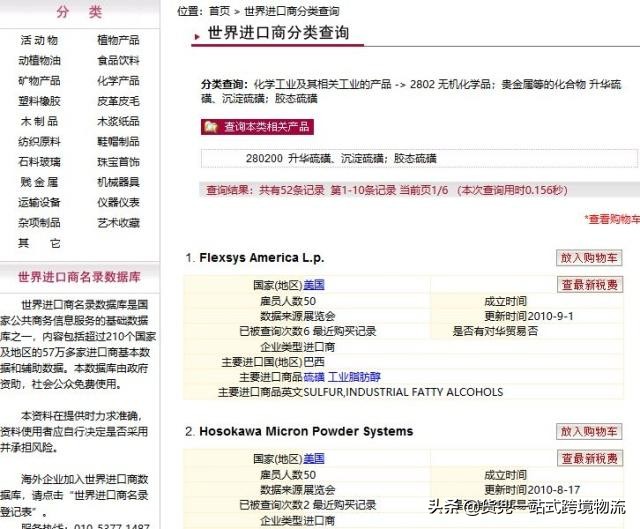Open the 矿物产品 category
The height and width of the screenshot is (529, 640).
(x=39, y=81)
